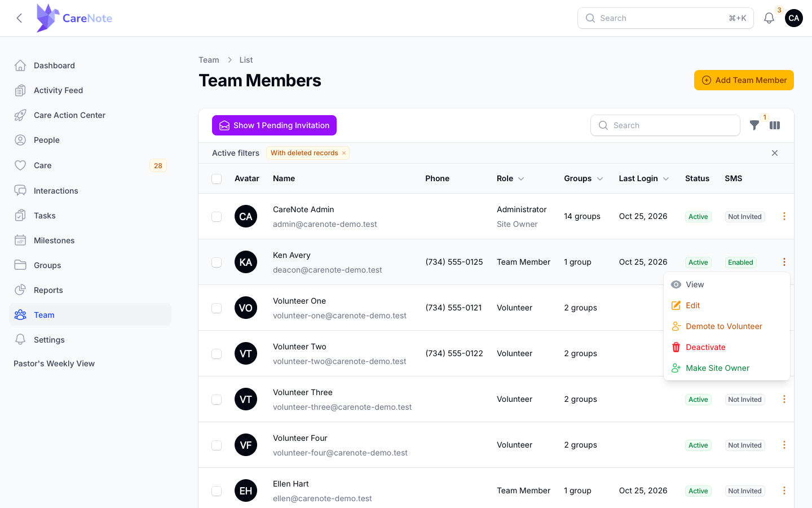Focus the global Search field

click(665, 18)
